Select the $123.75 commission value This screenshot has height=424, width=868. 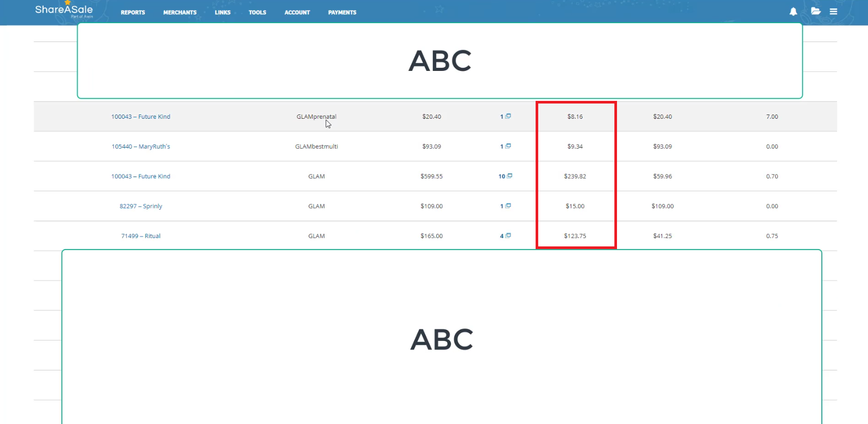[x=575, y=236]
